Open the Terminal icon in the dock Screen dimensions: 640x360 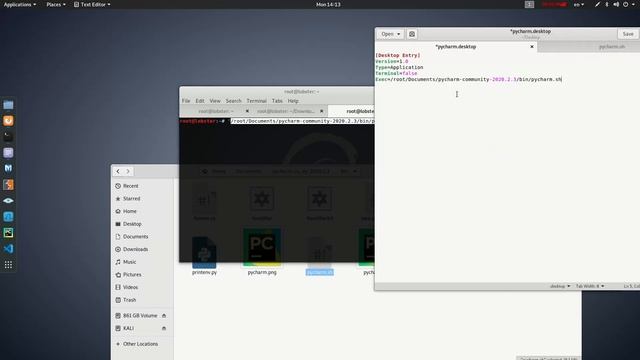8,137
